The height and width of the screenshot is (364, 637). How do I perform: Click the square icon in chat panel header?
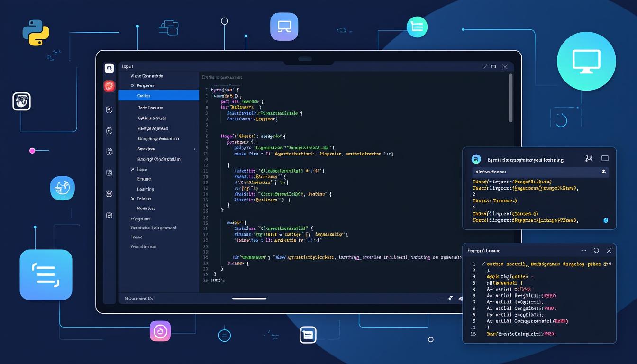(x=605, y=158)
